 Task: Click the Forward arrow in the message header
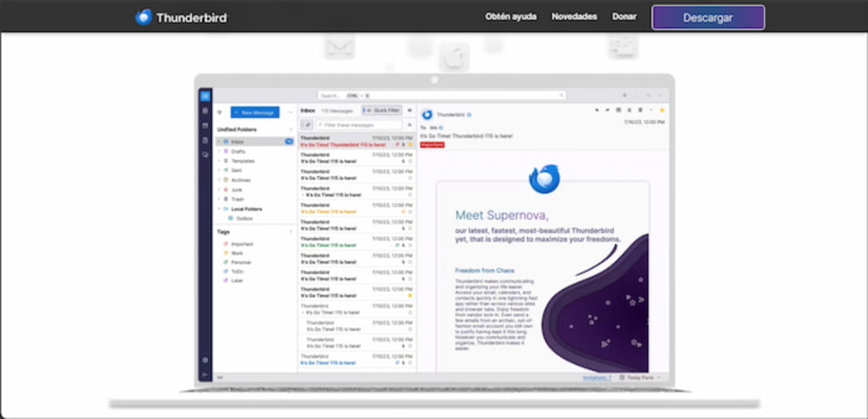pyautogui.click(x=608, y=110)
